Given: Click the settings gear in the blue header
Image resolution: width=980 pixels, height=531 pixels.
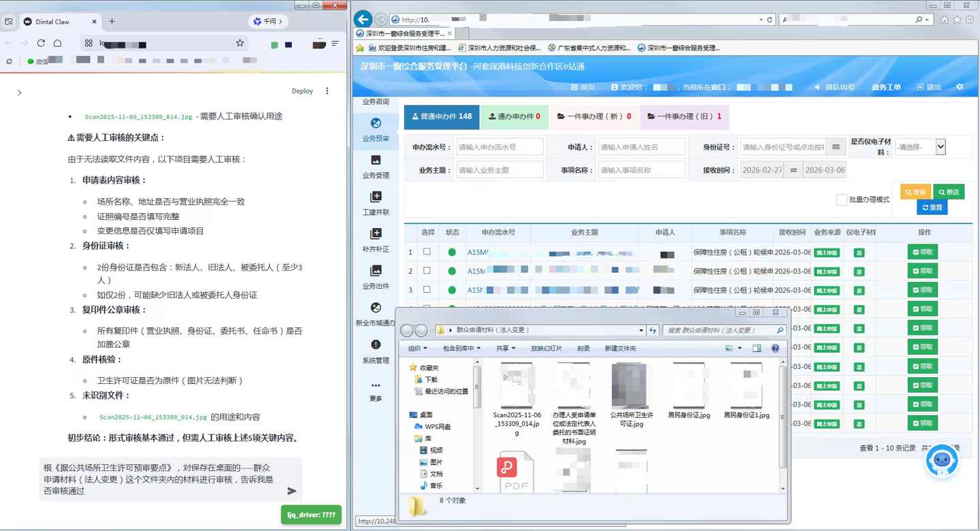Looking at the screenshot, I should pos(960,86).
